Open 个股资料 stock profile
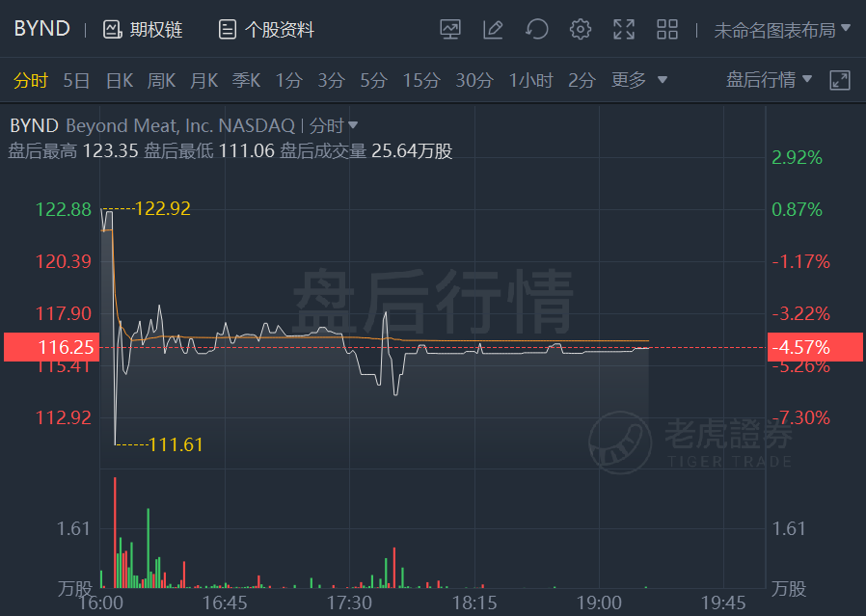This screenshot has height=616, width=866. tap(266, 29)
